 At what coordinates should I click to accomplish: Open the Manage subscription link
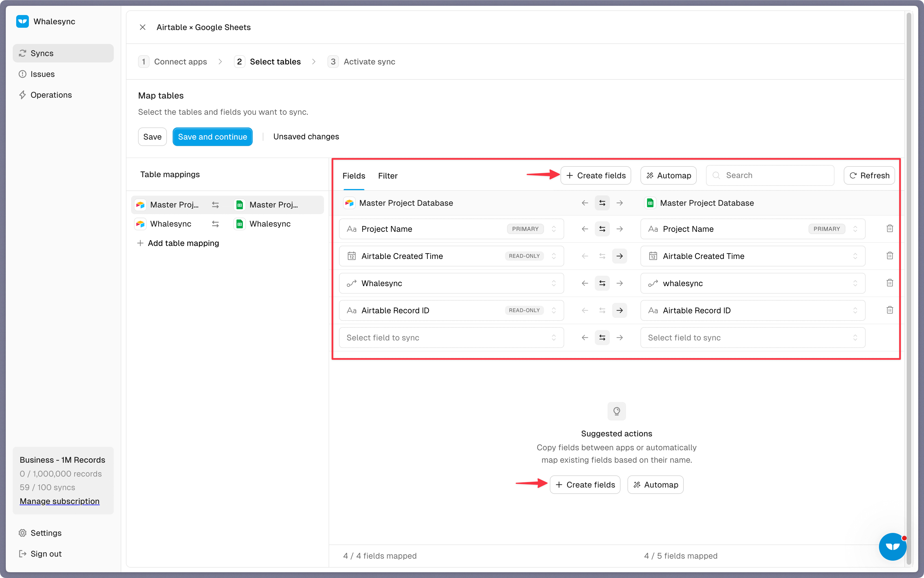[x=59, y=501]
